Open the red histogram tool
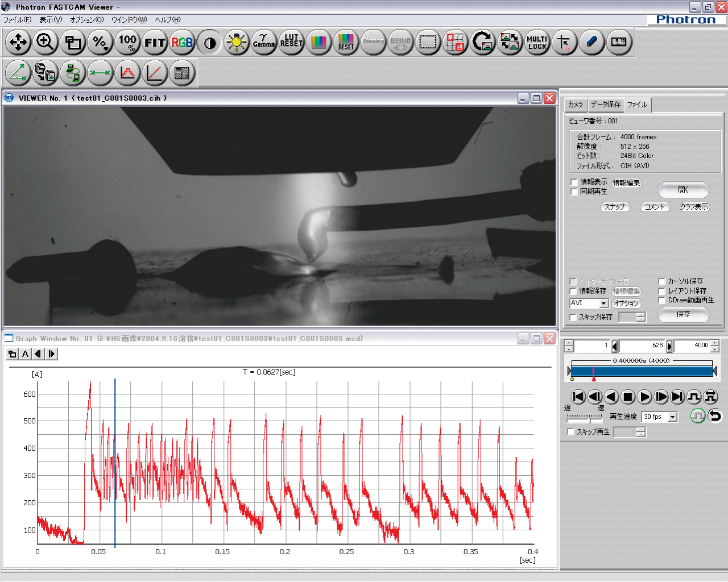 coord(127,73)
